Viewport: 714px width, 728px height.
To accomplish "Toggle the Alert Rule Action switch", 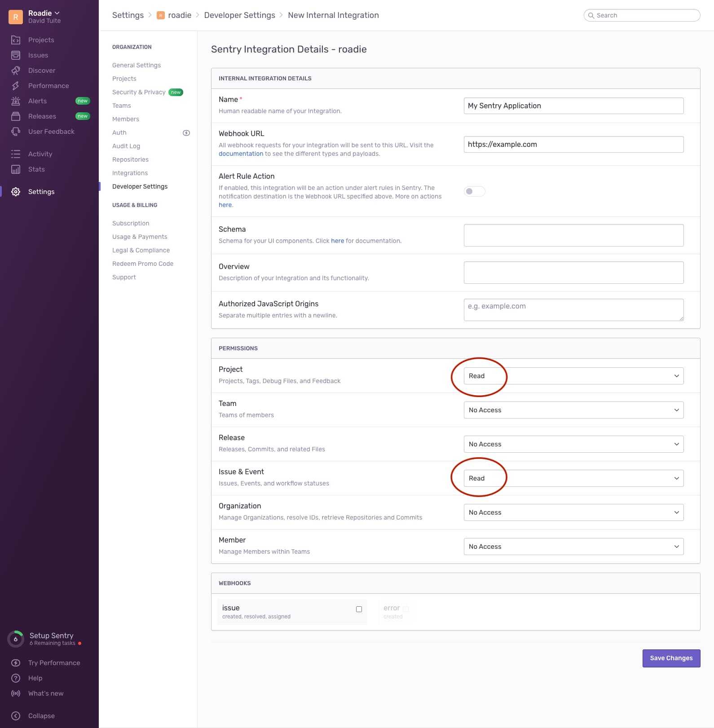I will [475, 191].
